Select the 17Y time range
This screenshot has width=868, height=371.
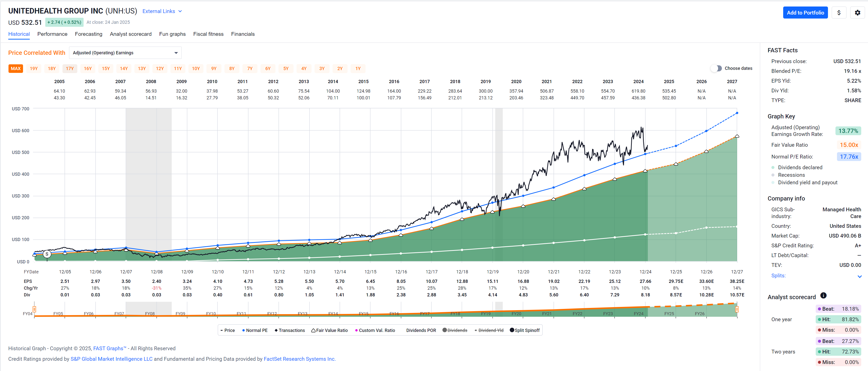point(70,69)
